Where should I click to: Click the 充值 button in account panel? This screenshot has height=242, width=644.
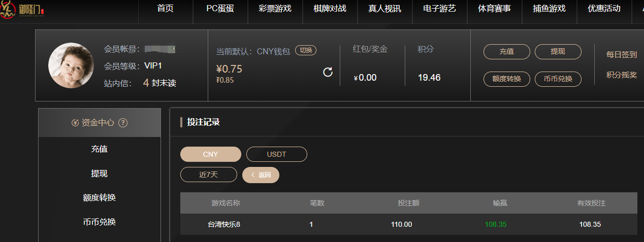506,52
